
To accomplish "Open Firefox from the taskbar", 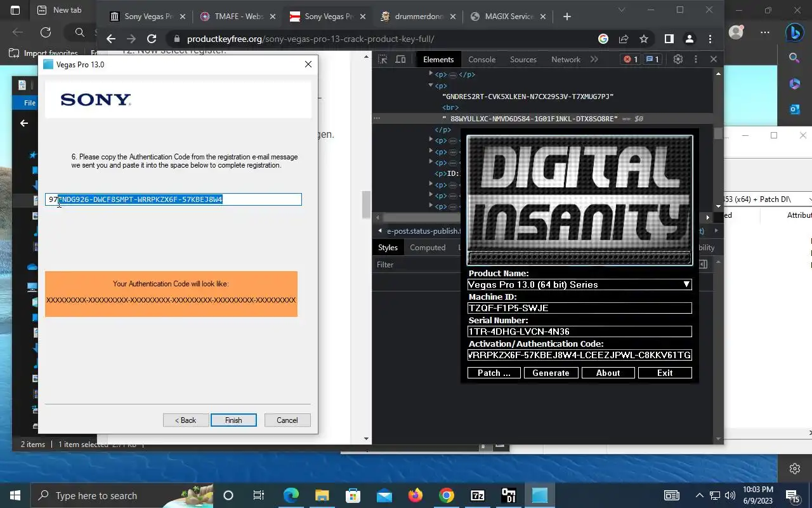I will click(x=416, y=495).
